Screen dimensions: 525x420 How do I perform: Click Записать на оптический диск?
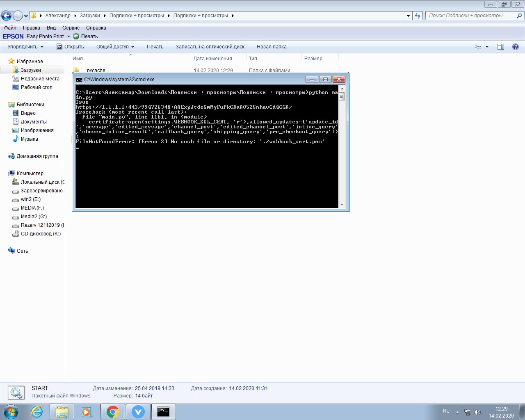pyautogui.click(x=210, y=47)
